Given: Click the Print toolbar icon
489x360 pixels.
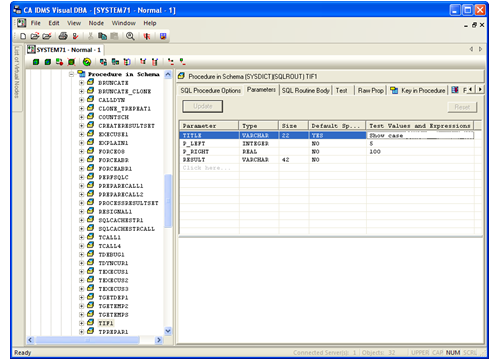Looking at the screenshot, I should (x=63, y=36).
